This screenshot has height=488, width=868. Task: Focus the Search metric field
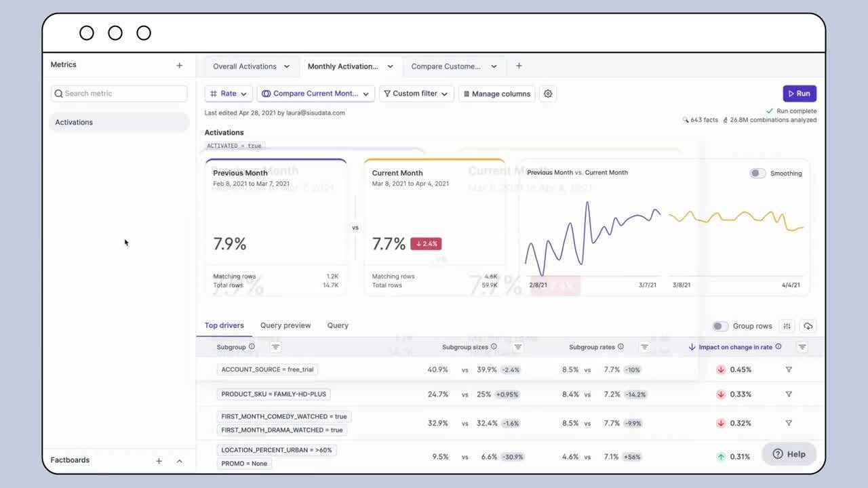[x=119, y=94]
